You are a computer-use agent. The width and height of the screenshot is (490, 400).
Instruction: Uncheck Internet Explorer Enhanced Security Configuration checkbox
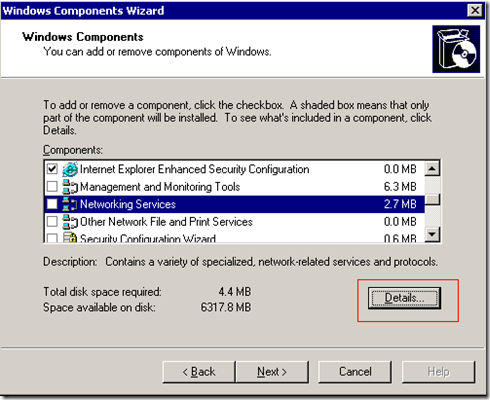52,169
